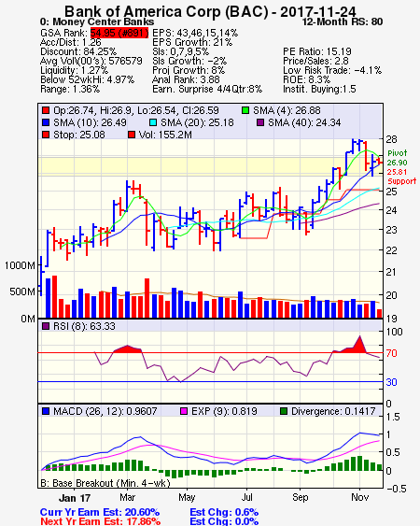Click the purple SMA (40) legend square

260,122
